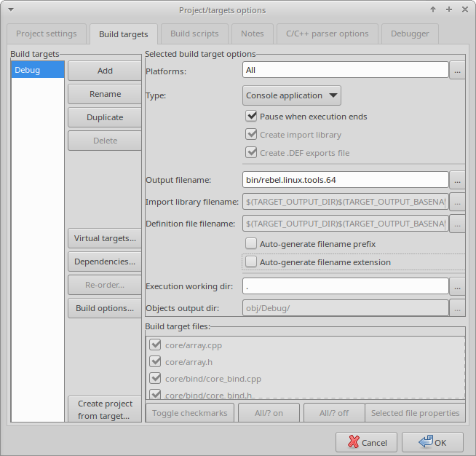Click All/? off button
This screenshot has height=456, width=476.
click(334, 413)
